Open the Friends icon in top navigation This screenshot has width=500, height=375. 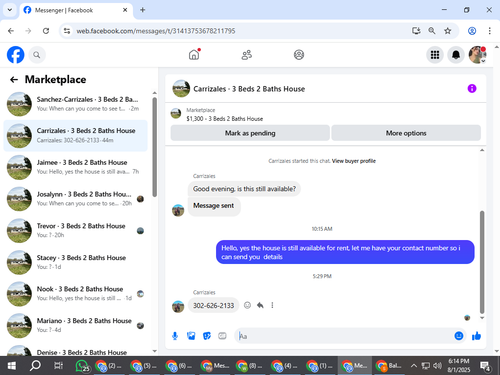click(247, 55)
